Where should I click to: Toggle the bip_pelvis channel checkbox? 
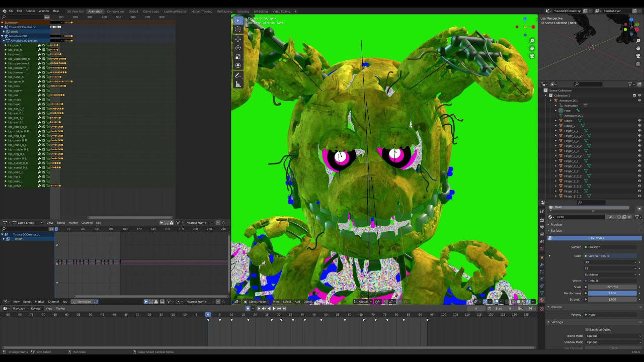(44, 186)
